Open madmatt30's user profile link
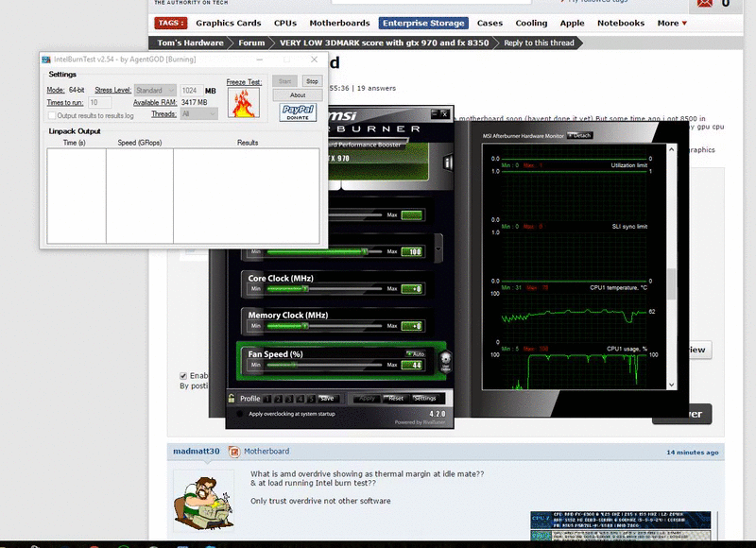Image resolution: width=756 pixels, height=548 pixels. [197, 451]
